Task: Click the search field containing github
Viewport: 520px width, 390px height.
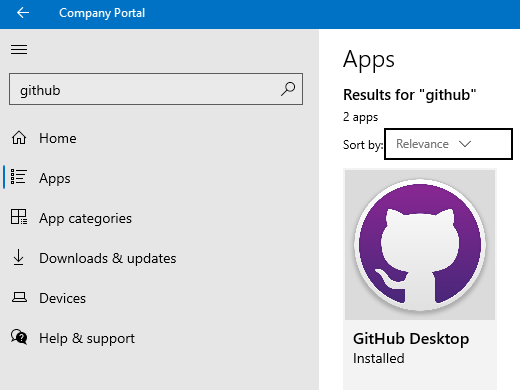Action: pyautogui.click(x=156, y=89)
